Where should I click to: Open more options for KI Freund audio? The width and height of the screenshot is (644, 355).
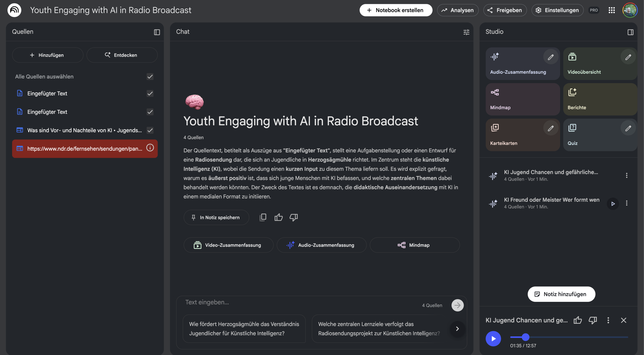click(x=627, y=203)
